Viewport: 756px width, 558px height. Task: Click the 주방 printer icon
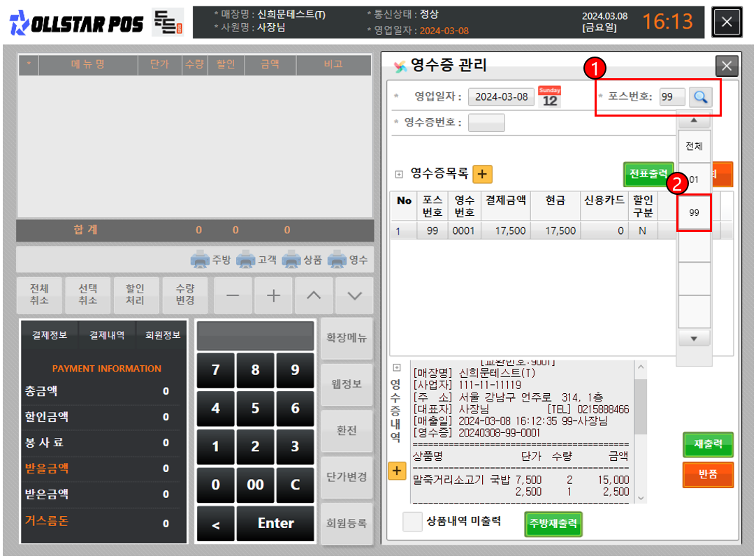click(201, 260)
